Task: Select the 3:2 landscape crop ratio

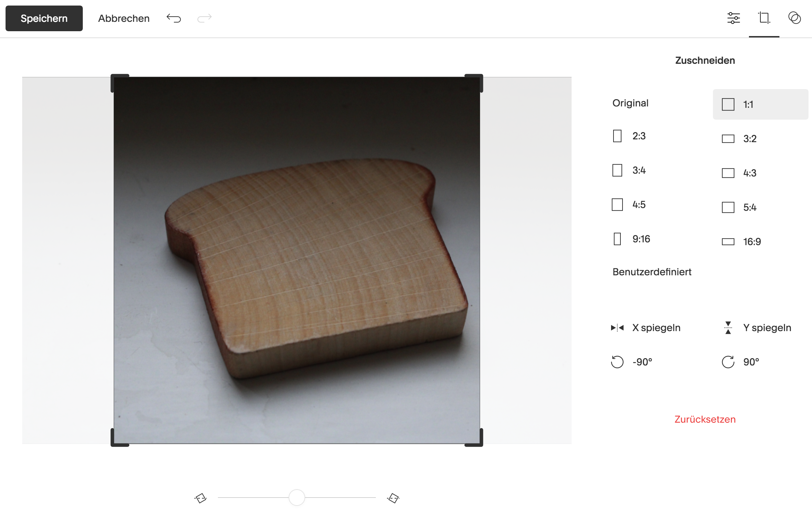Action: [739, 139]
